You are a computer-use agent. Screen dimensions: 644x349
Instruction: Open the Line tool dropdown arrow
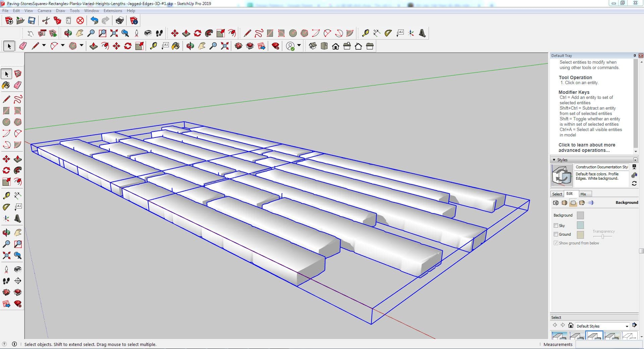tap(44, 45)
